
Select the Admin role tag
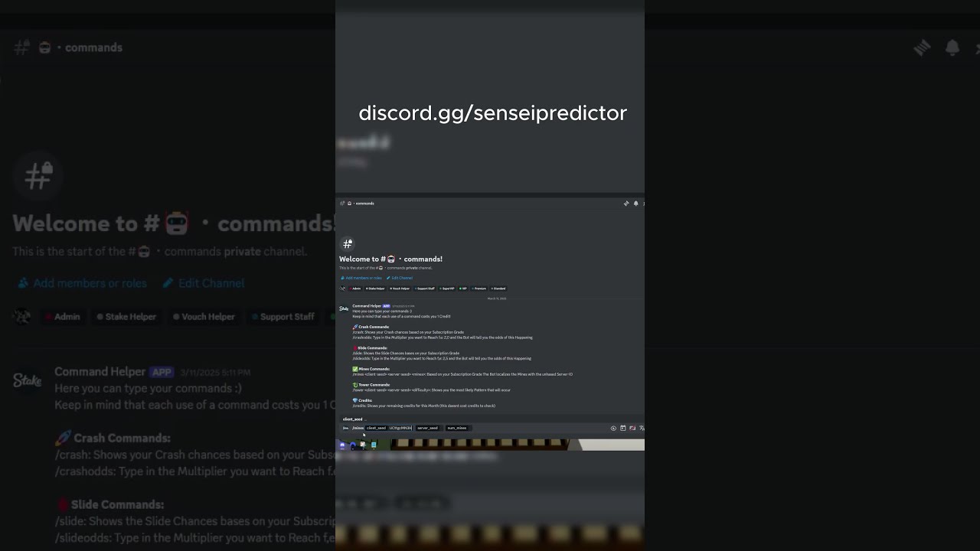tap(356, 289)
